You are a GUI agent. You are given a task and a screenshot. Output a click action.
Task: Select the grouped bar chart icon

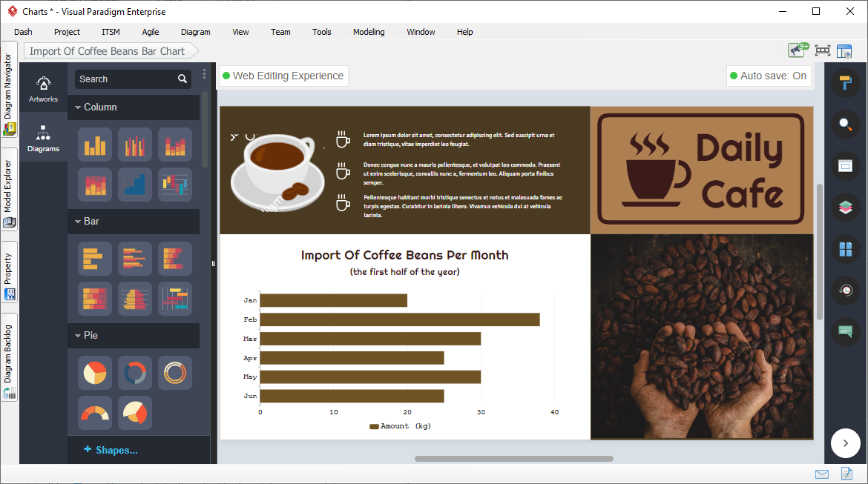pyautogui.click(x=135, y=259)
